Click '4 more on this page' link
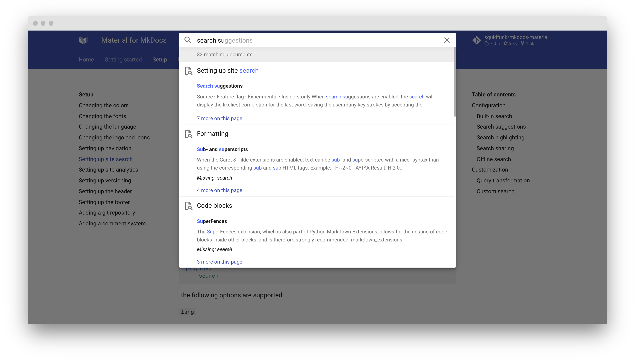 219,190
